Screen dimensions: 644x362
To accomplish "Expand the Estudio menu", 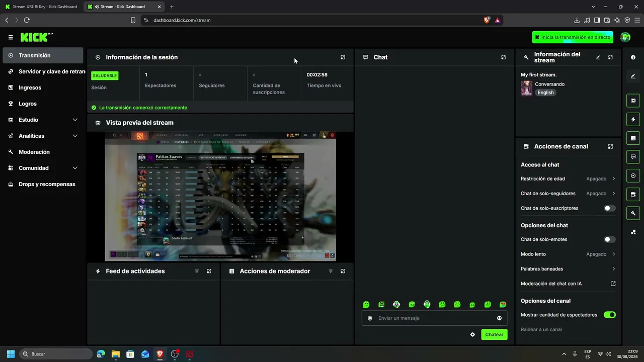I will point(43,120).
